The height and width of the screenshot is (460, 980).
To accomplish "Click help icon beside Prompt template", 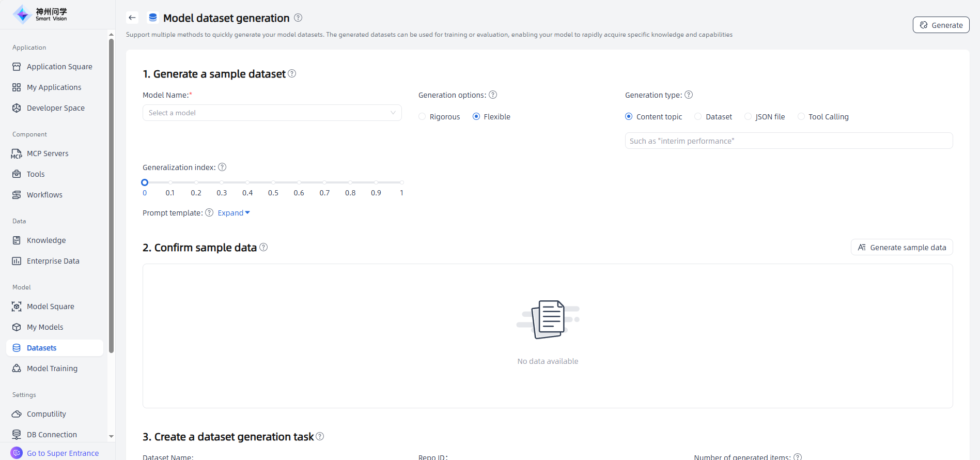I will pos(209,212).
